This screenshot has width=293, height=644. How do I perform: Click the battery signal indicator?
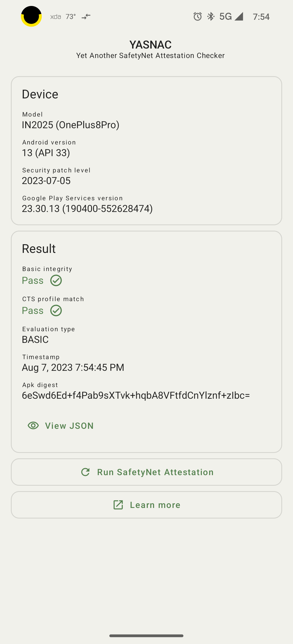[239, 16]
